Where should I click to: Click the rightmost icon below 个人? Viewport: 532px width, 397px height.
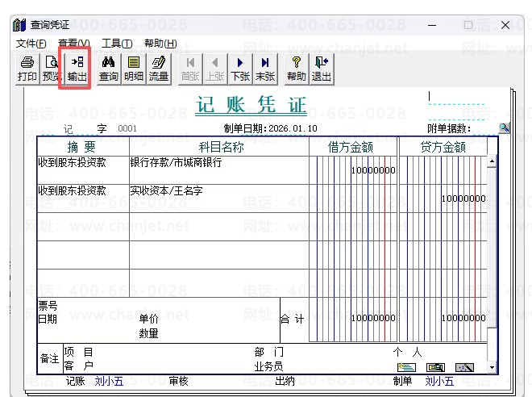tap(464, 367)
